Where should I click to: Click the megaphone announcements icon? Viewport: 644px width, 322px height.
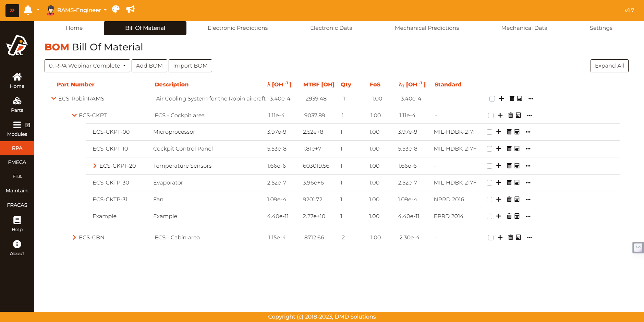tap(130, 9)
